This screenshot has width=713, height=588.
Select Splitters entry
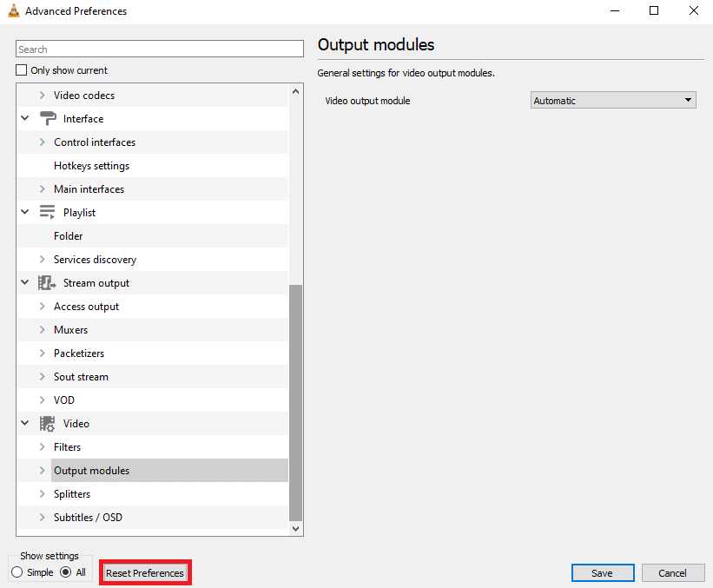pyautogui.click(x=72, y=494)
